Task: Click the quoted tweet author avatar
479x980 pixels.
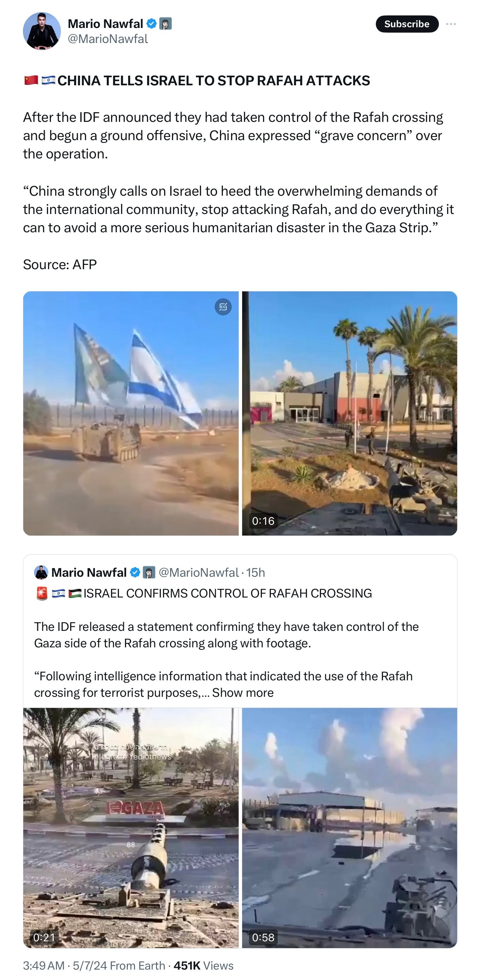Action: coord(41,572)
